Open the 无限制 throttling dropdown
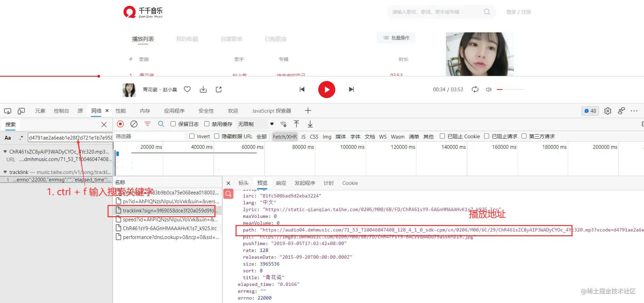Viewport: 644px width, 303px height. click(x=256, y=124)
